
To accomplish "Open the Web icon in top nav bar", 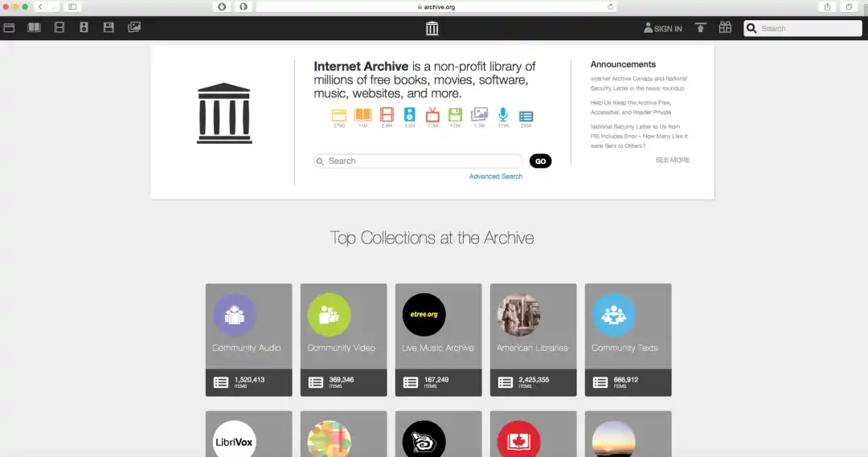I will (9, 27).
